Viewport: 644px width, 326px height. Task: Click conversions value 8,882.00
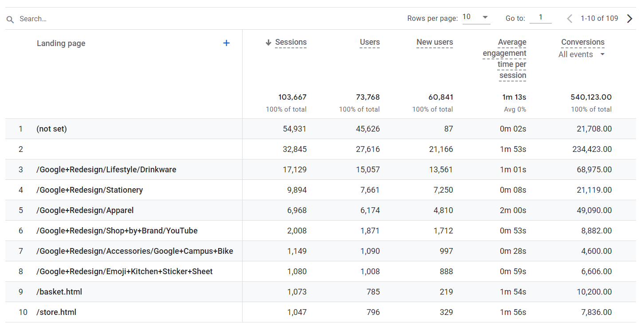coord(596,231)
